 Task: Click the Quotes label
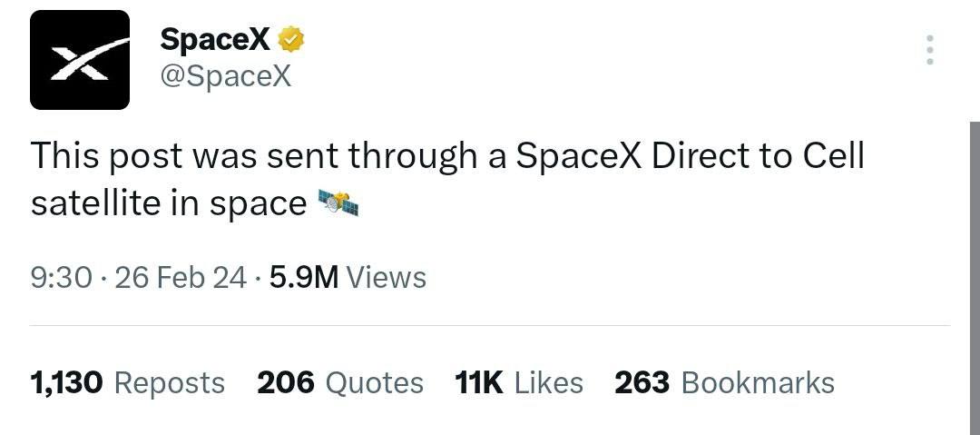374,382
